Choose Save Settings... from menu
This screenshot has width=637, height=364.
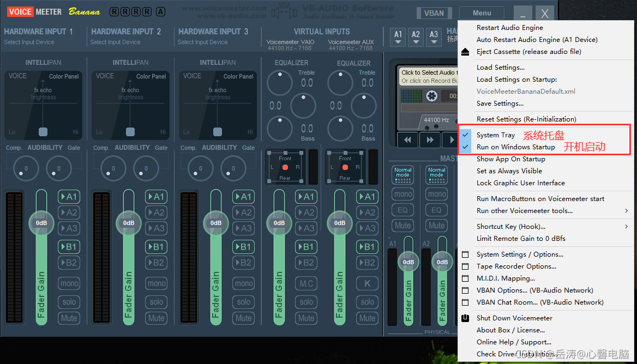(x=500, y=104)
